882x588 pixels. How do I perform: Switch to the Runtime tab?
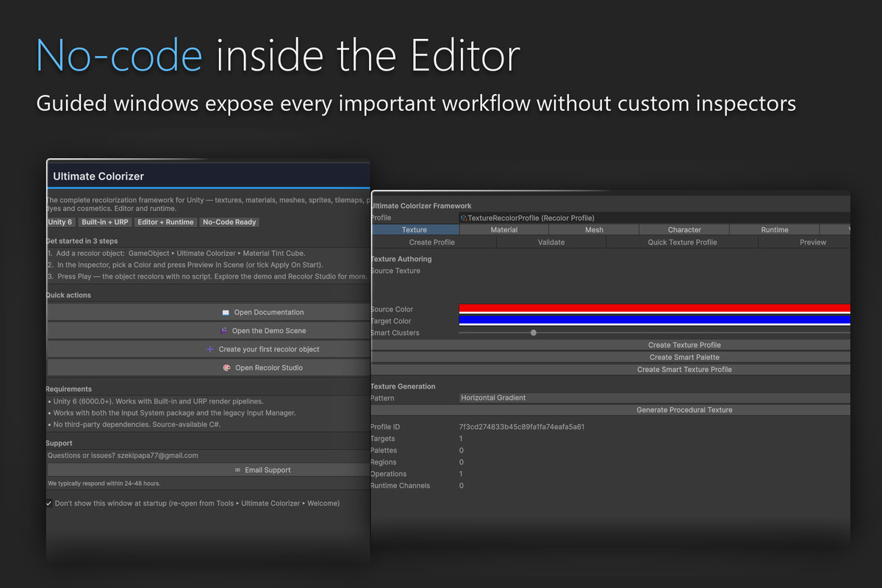coord(775,230)
